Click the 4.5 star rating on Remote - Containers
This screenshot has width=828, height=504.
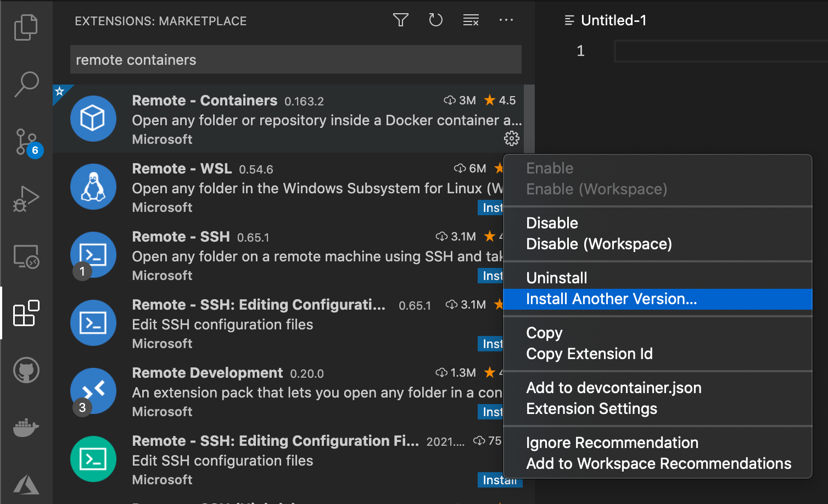point(500,100)
